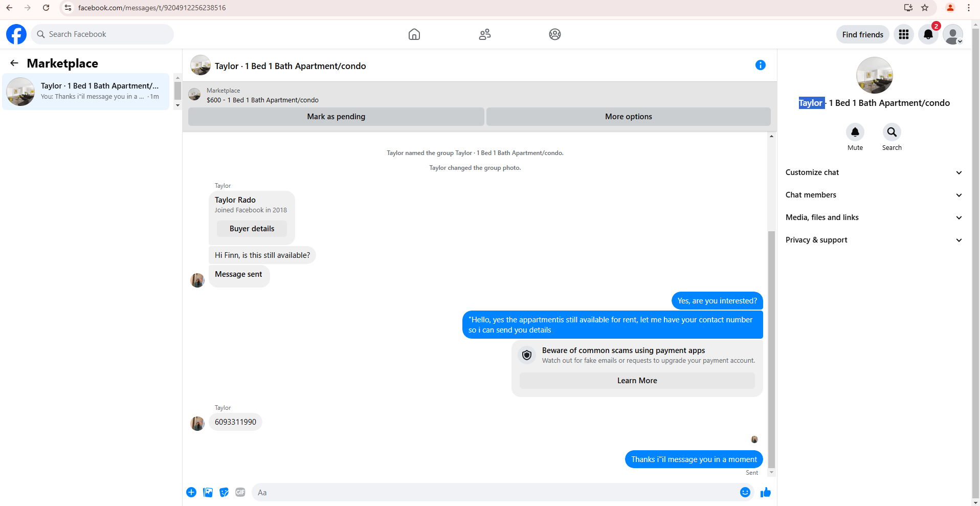Click Learn More about payment scams
The height and width of the screenshot is (506, 980).
coord(637,381)
